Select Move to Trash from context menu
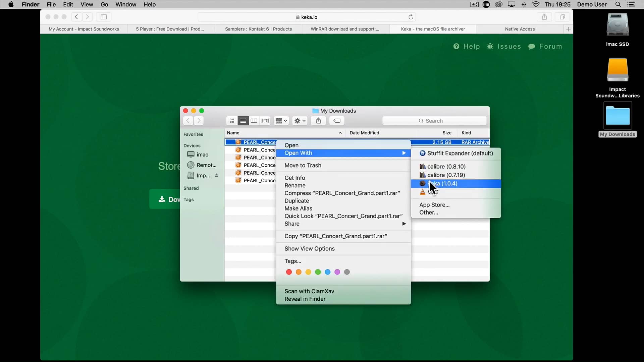The width and height of the screenshot is (644, 362). point(303,165)
